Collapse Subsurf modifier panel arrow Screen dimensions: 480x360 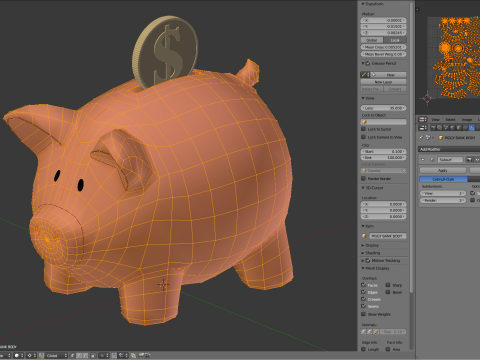point(423,160)
